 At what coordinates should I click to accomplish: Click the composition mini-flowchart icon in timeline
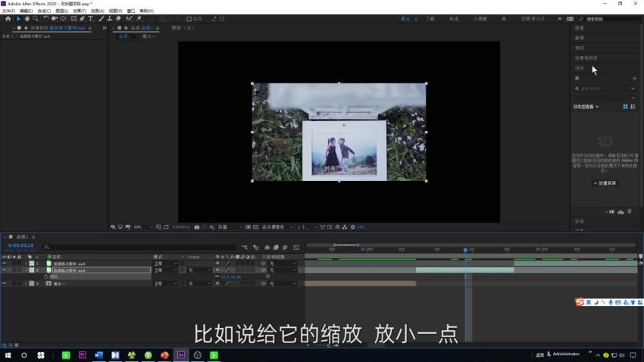(245, 248)
